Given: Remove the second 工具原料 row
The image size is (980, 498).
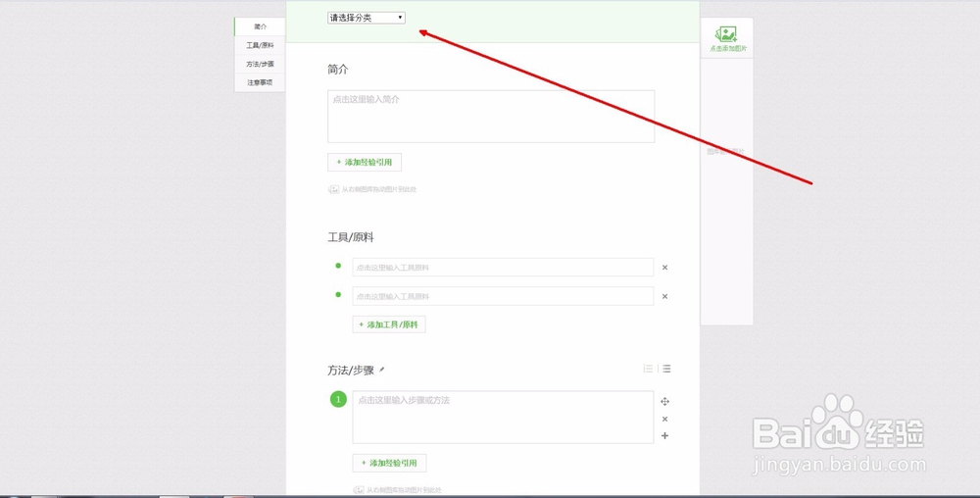Looking at the screenshot, I should (x=665, y=297).
